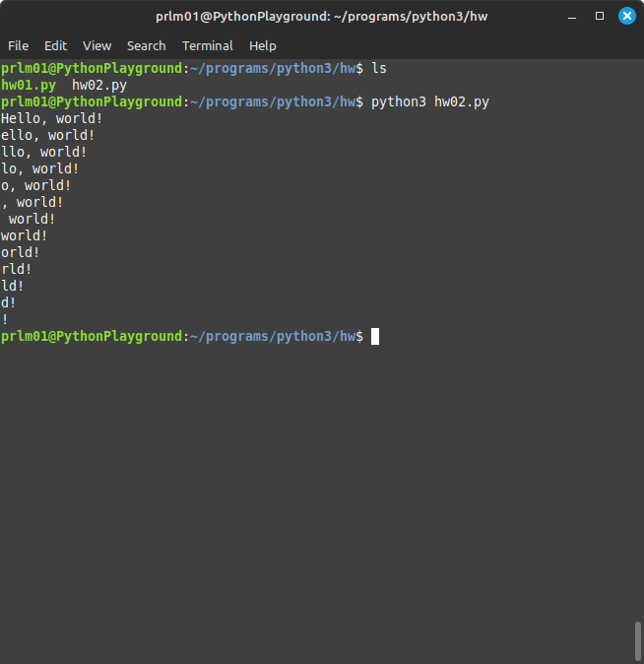644x664 pixels.
Task: Click the 'lo, world!' output line
Action: click(x=39, y=169)
